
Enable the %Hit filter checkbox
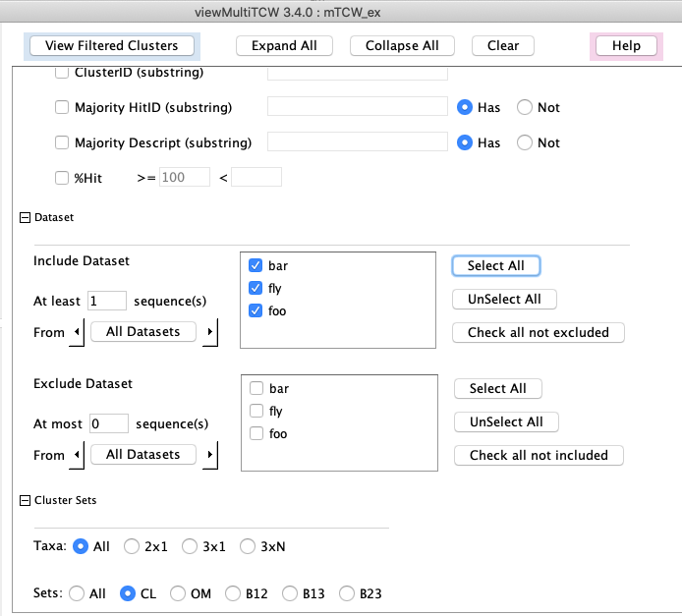click(63, 178)
